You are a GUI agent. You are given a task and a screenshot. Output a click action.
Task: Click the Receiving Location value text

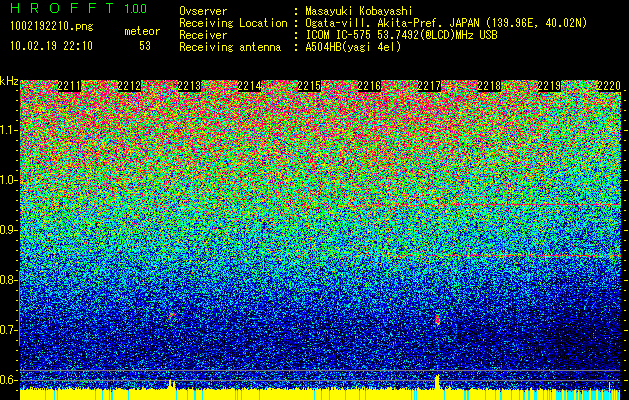click(x=446, y=23)
